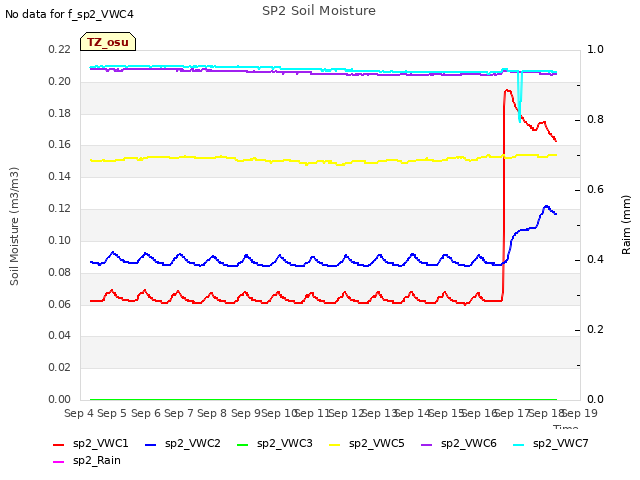Click the SP2 Soil Moisture chart title
This screenshot has width=640, height=480.
tap(319, 11)
